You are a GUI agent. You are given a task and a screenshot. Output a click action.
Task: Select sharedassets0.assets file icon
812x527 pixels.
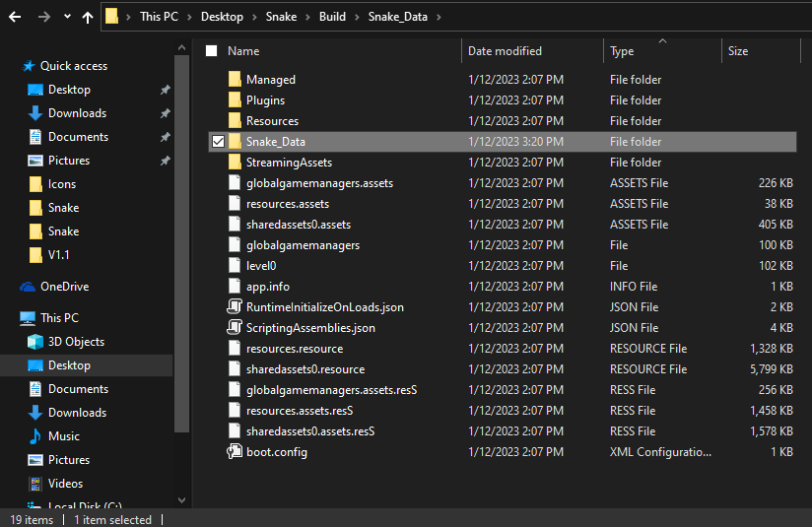click(235, 225)
